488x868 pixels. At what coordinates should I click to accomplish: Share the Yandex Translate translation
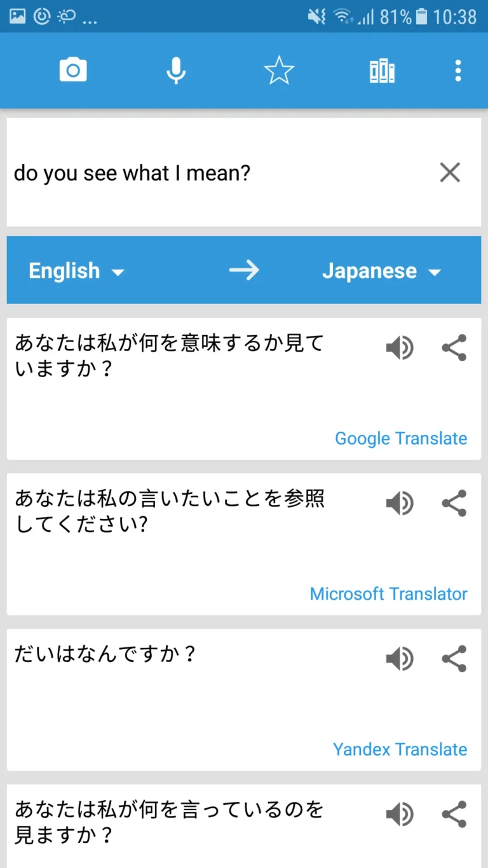454,659
